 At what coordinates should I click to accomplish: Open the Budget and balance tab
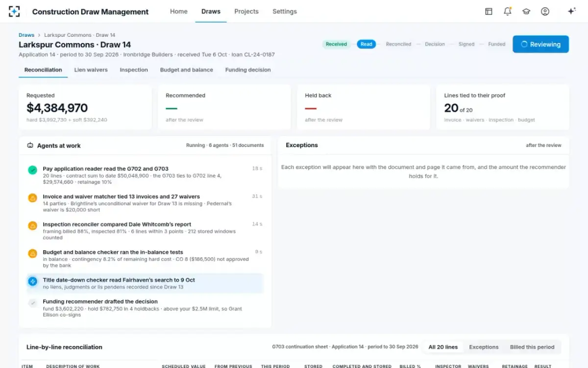187,70
